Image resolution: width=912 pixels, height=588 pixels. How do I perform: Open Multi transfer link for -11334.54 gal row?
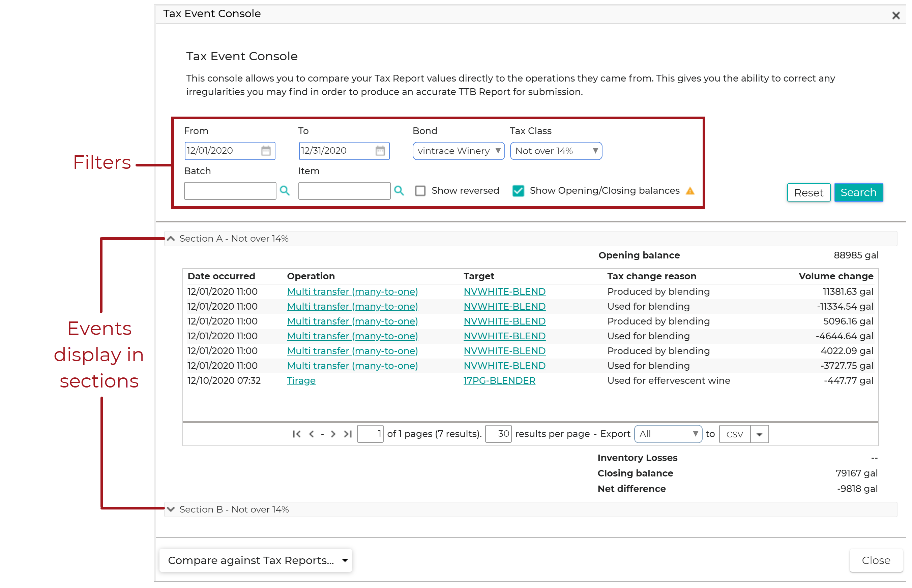pos(352,307)
